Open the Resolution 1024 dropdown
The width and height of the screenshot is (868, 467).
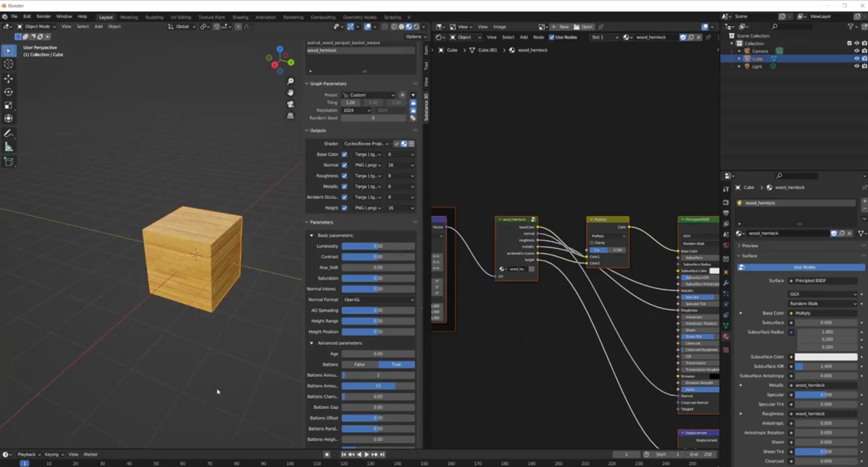pyautogui.click(x=356, y=110)
